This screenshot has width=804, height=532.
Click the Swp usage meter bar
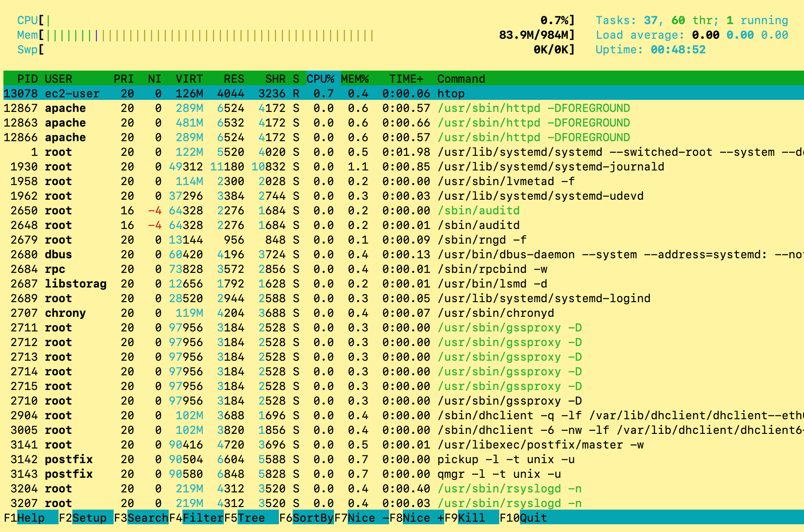296,49
